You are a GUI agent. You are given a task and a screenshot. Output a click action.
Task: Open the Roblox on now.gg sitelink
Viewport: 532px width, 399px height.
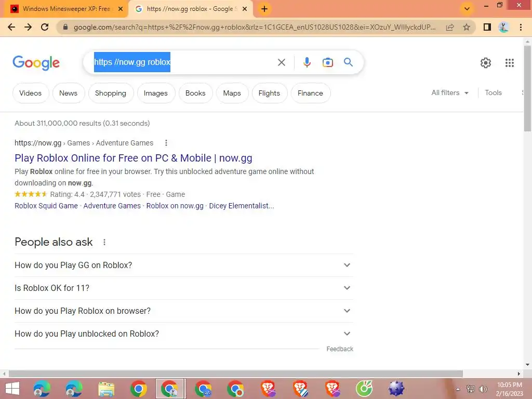(x=175, y=206)
